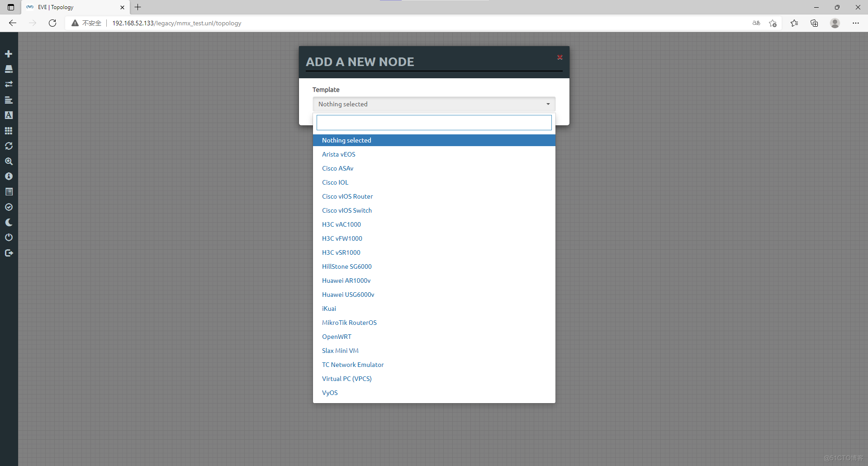Open the Status info sidebar icon
This screenshot has height=466, width=868.
click(x=9, y=176)
